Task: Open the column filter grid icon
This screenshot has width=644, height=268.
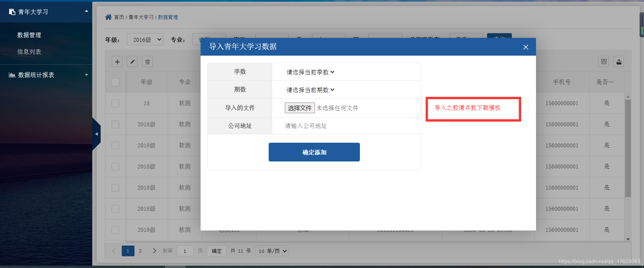Action: (604, 62)
